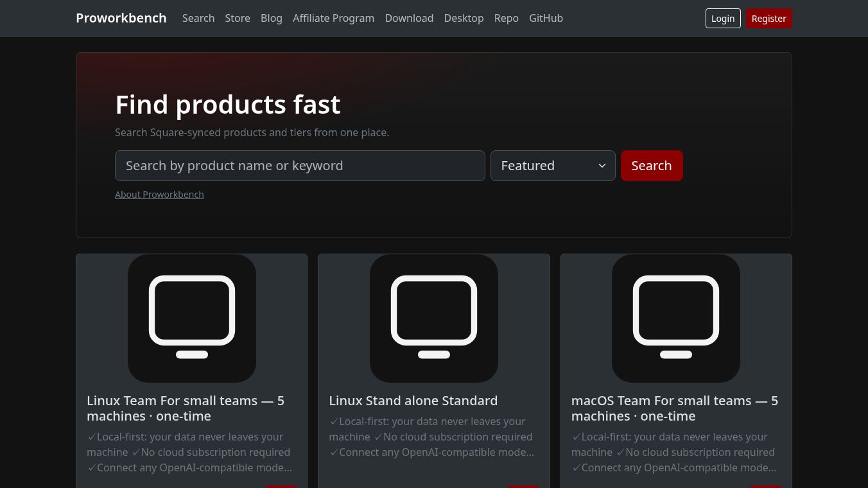Open the About Proworkbench link
868x488 pixels.
pyautogui.click(x=159, y=195)
